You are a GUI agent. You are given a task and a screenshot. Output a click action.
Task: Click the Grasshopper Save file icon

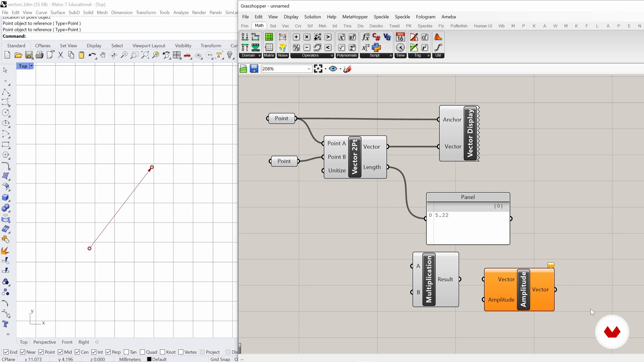[254, 69]
